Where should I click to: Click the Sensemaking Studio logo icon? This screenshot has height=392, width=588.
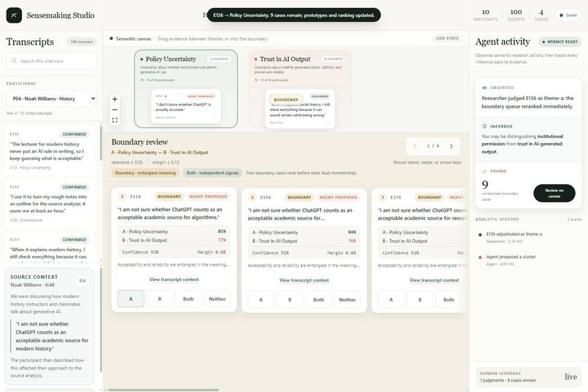click(x=14, y=15)
